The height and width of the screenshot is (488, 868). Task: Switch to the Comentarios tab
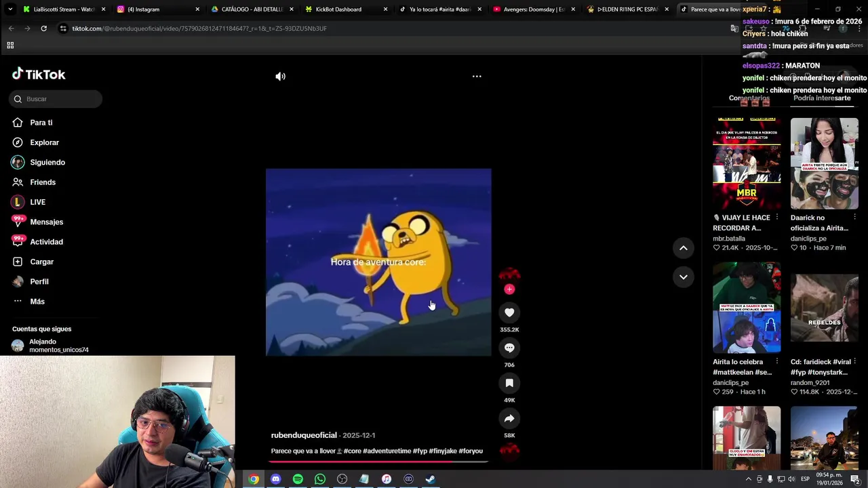tap(749, 98)
